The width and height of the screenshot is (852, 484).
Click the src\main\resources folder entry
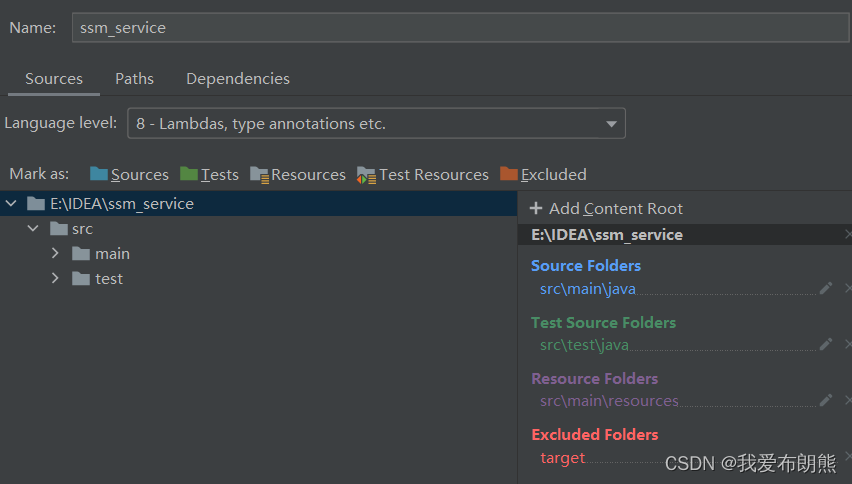pos(609,400)
